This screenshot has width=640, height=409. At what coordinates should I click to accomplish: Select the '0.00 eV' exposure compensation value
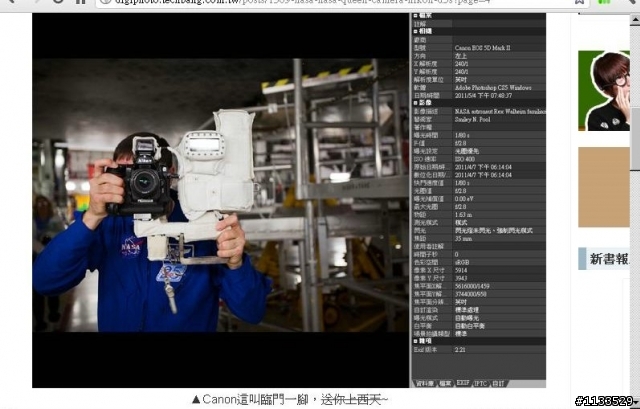tap(464, 199)
